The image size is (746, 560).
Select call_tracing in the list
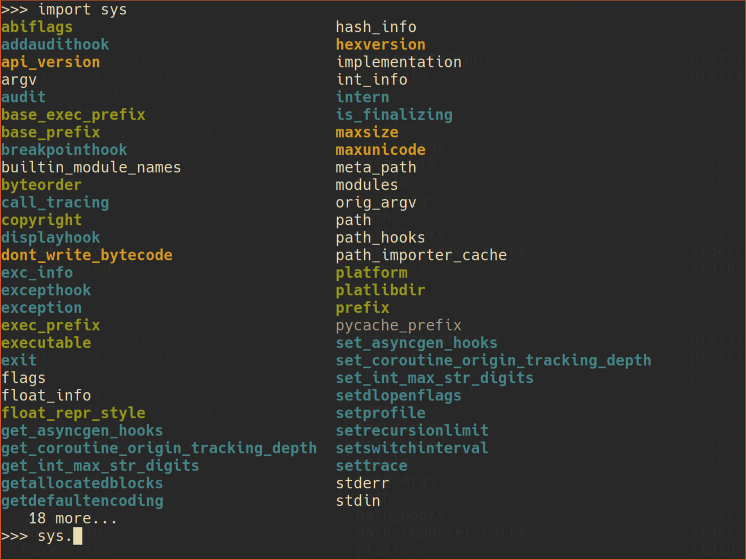(55, 203)
